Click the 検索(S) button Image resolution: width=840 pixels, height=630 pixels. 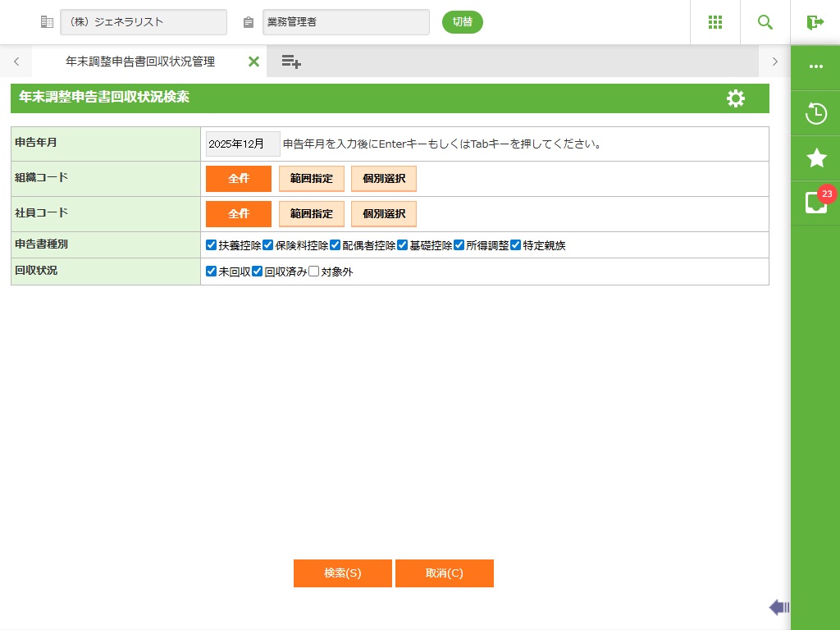pyautogui.click(x=342, y=573)
